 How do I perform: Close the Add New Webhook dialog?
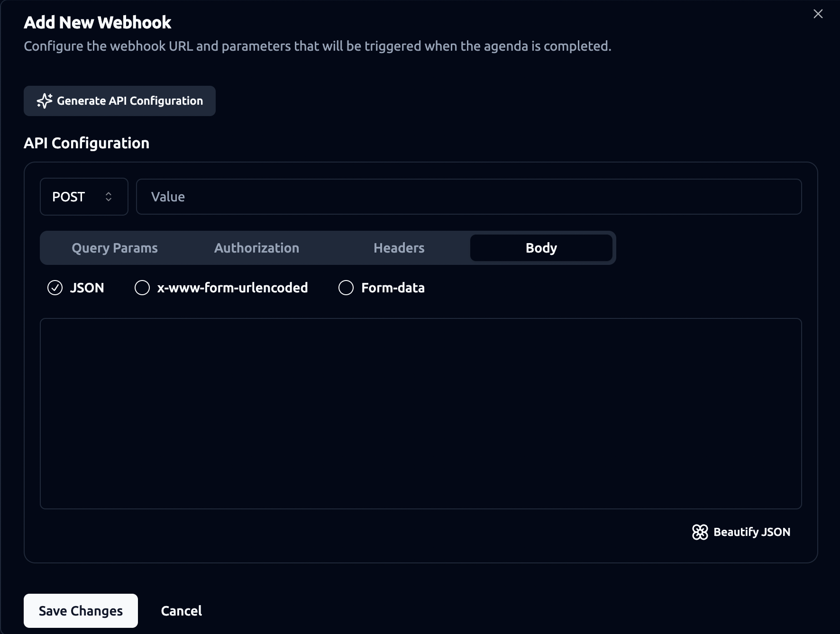(818, 14)
